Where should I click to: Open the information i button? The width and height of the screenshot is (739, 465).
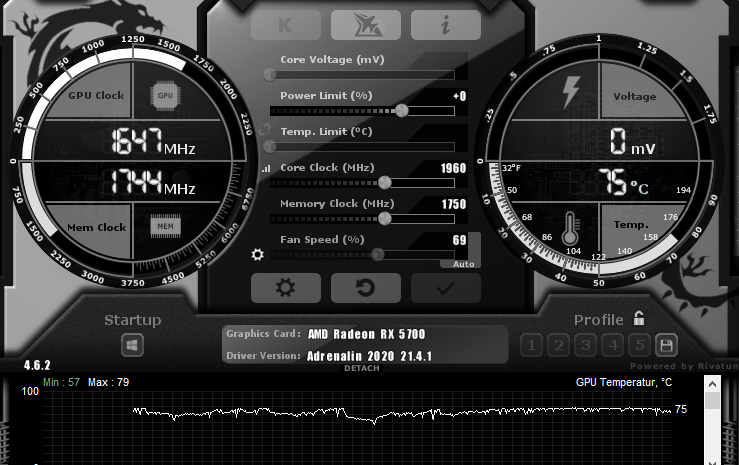[445, 25]
